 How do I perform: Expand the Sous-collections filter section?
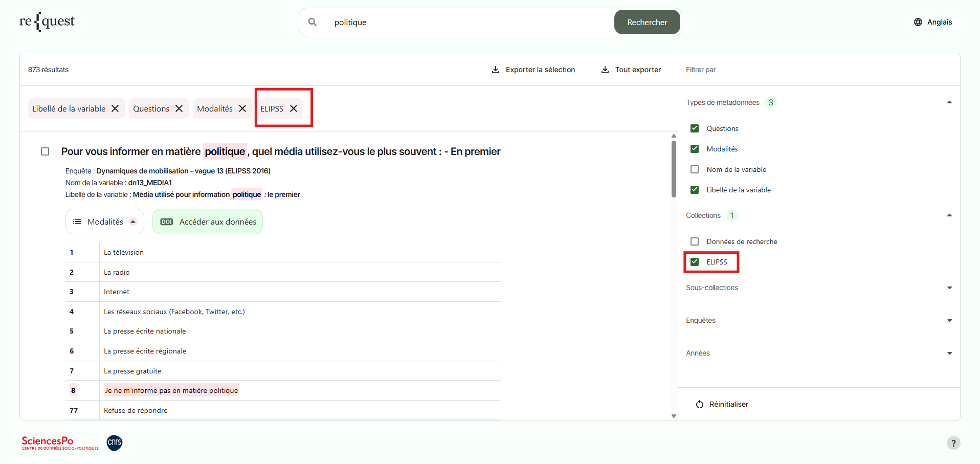[949, 288]
